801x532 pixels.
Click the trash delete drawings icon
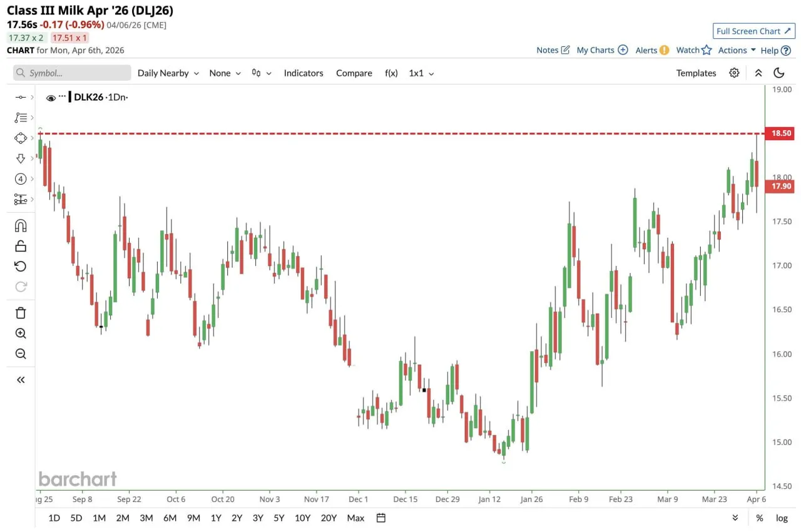21,313
